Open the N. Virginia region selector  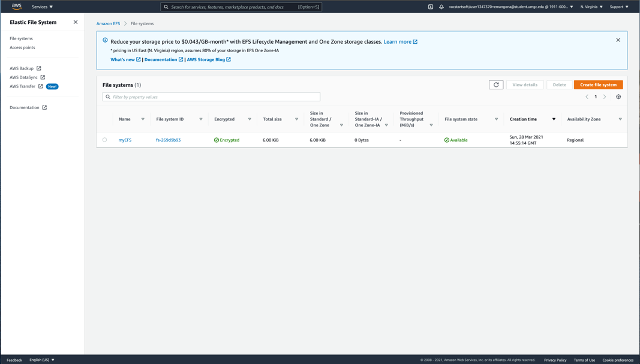pyautogui.click(x=591, y=7)
